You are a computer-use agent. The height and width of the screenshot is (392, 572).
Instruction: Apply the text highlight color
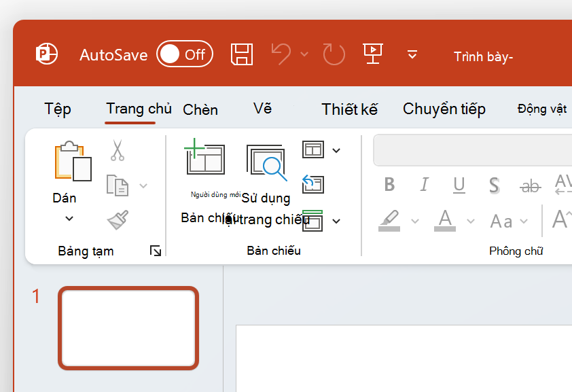pos(389,221)
